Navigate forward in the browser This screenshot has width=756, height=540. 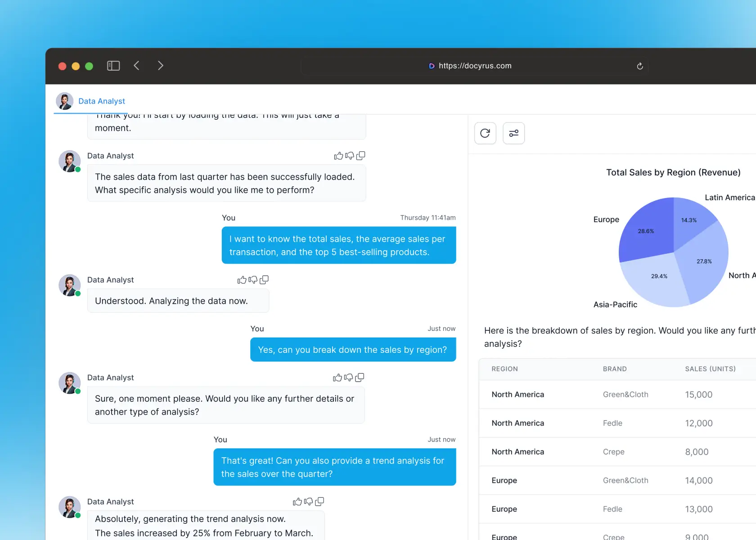[161, 65]
